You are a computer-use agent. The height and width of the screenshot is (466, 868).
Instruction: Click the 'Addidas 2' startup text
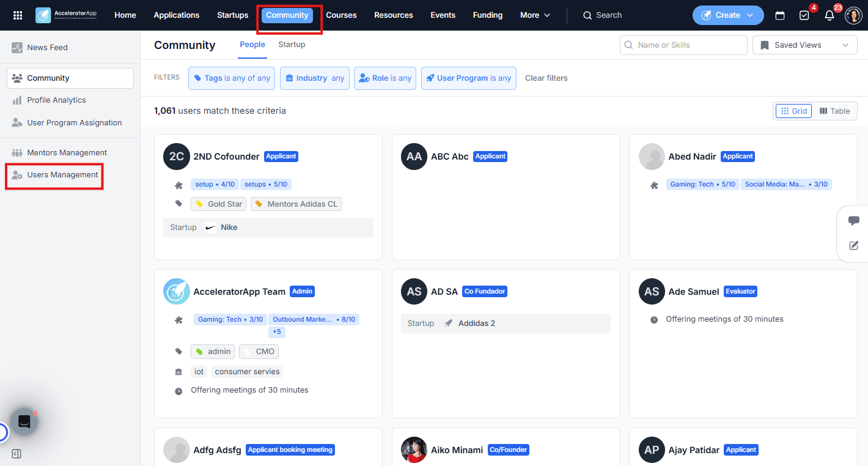point(477,324)
